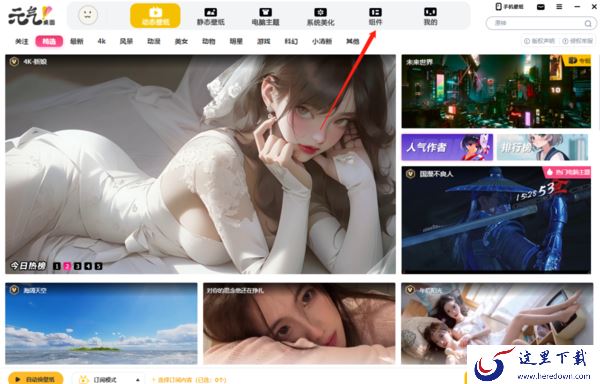This screenshot has height=384, width=600.
Task: Select the 游戏 category tab
Action: click(264, 41)
